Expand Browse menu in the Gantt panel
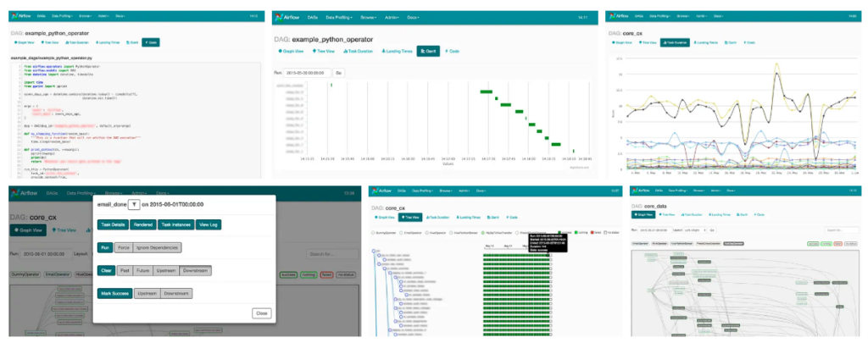Viewport: 868px width, 343px height. 369,17
